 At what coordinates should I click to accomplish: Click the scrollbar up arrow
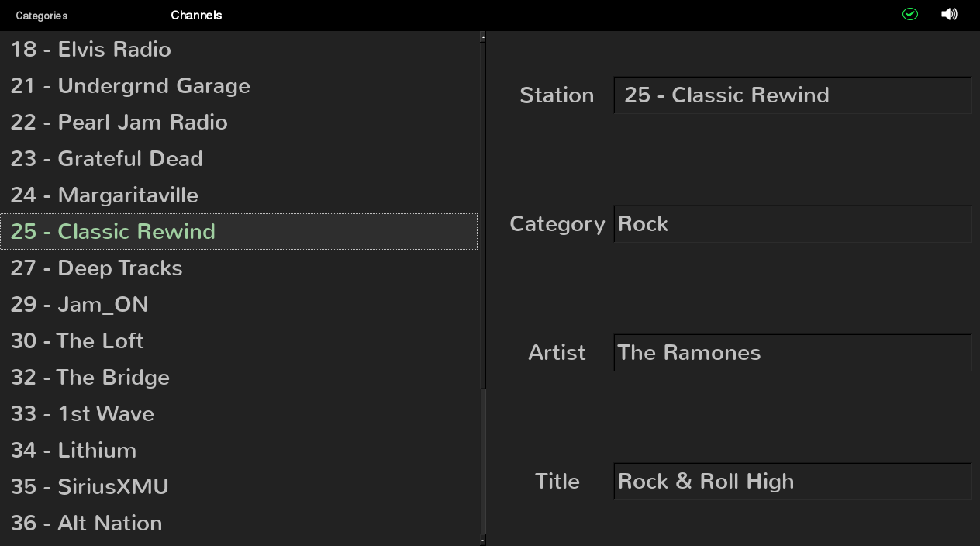[483, 36]
